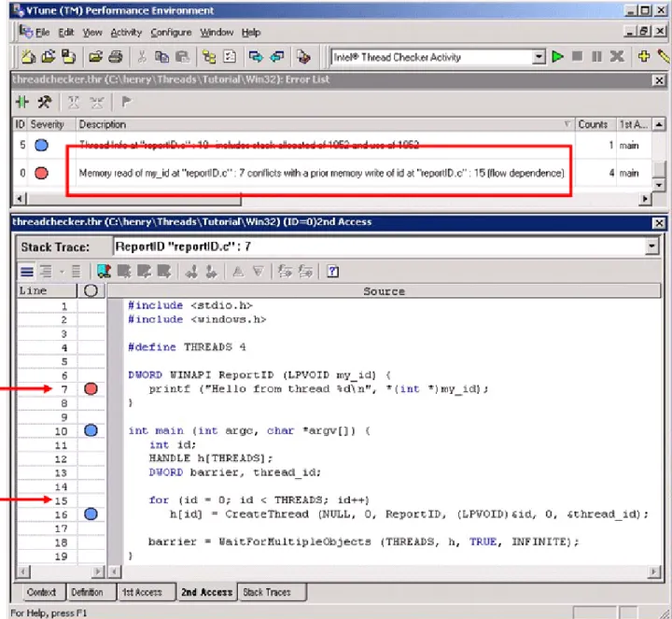Expand the Stack Trace dropdown list
This screenshot has height=619, width=672.
[x=651, y=246]
